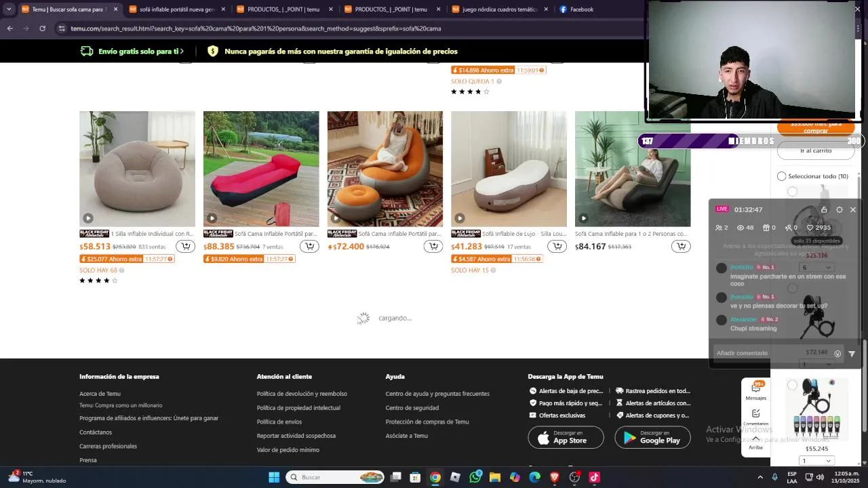Play video on the luxury inflatable sofa thumbnail
This screenshot has height=488, width=868.
click(460, 218)
